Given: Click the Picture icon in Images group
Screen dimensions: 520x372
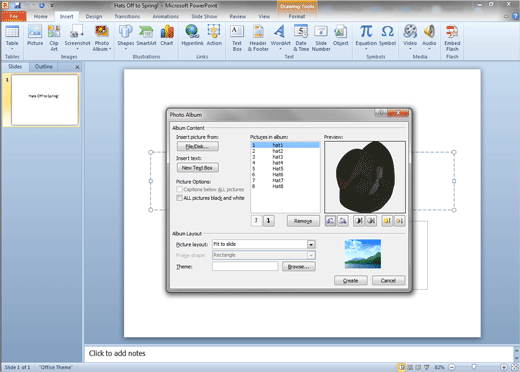Looking at the screenshot, I should point(35,35).
